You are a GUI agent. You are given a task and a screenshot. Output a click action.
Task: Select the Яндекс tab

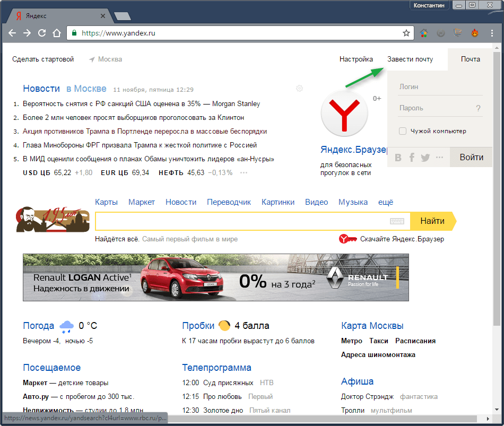59,16
